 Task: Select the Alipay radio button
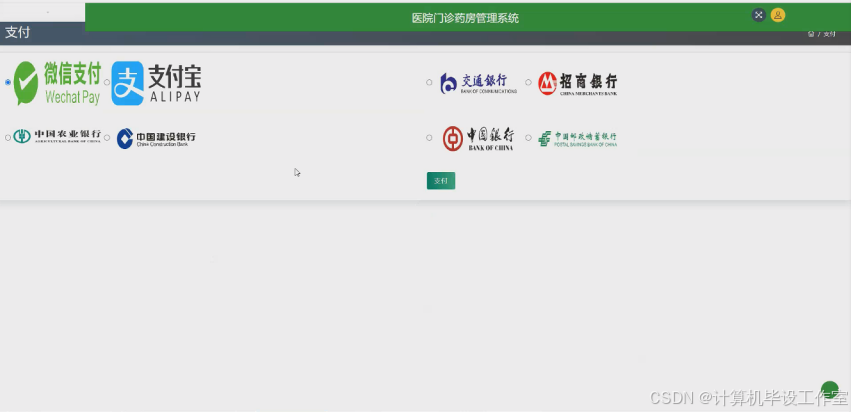106,83
